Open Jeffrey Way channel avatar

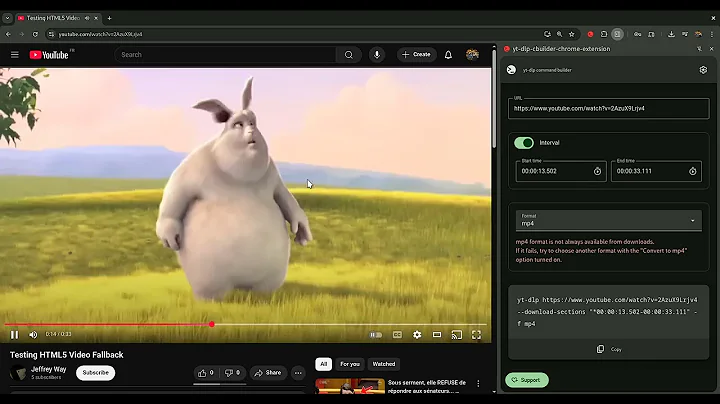pyautogui.click(x=18, y=373)
